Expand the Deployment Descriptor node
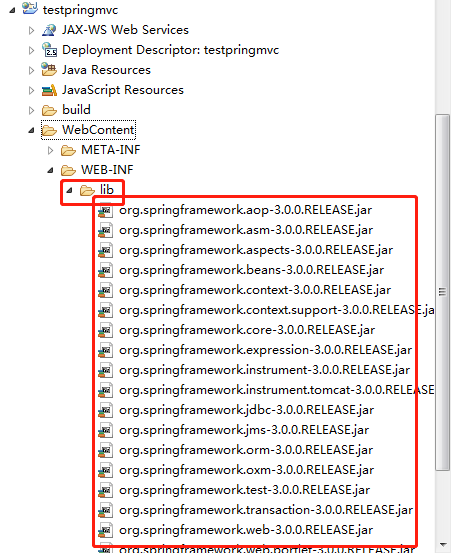Image resolution: width=451 pixels, height=553 pixels. click(x=31, y=50)
